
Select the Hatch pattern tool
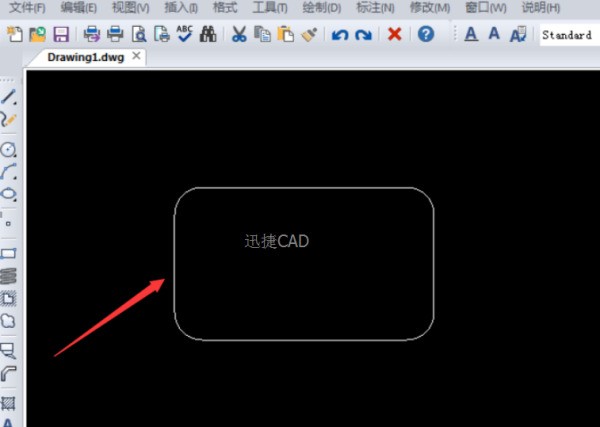pyautogui.click(x=8, y=403)
